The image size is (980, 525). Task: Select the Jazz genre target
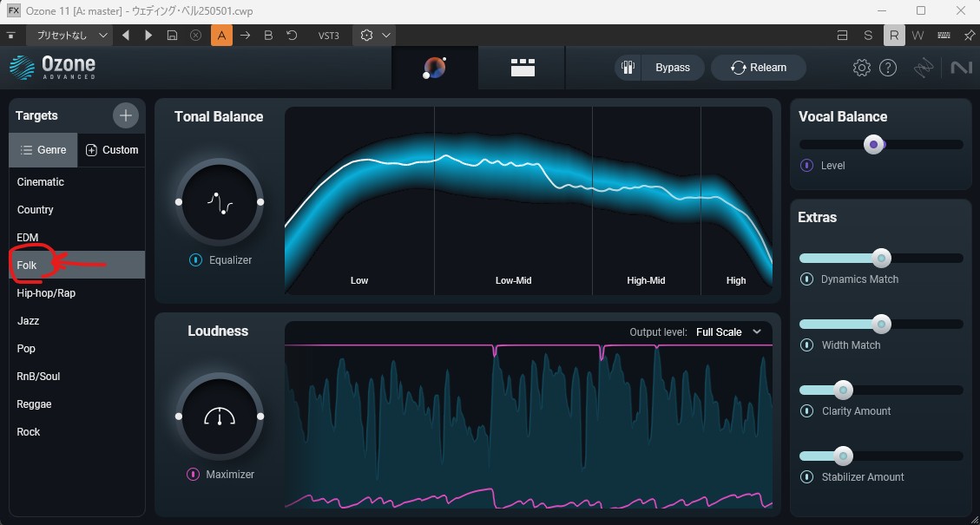pyautogui.click(x=77, y=320)
